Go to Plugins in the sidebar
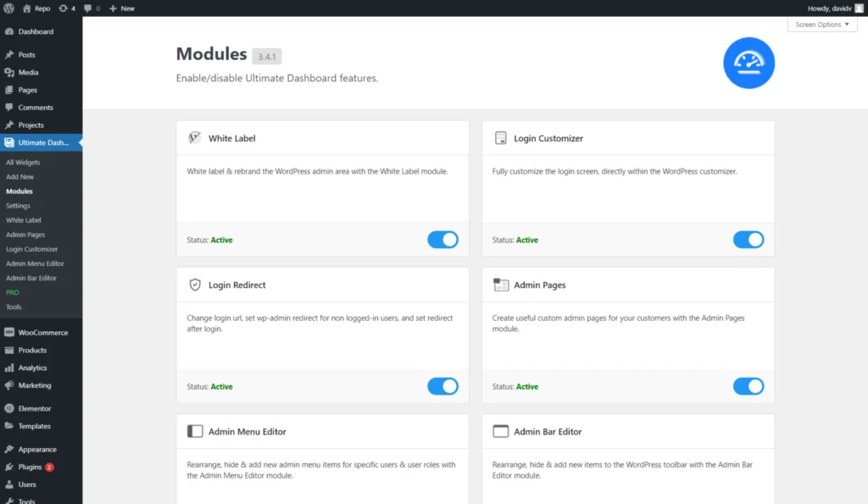Viewport: 868px width, 504px height. 30,467
